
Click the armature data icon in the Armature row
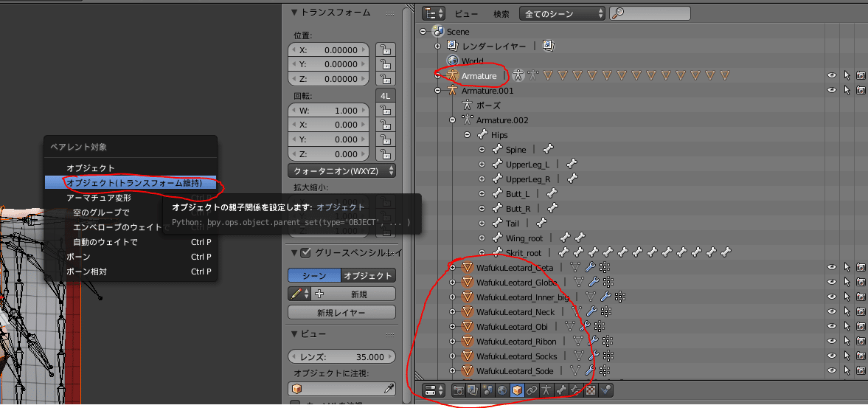click(x=532, y=75)
